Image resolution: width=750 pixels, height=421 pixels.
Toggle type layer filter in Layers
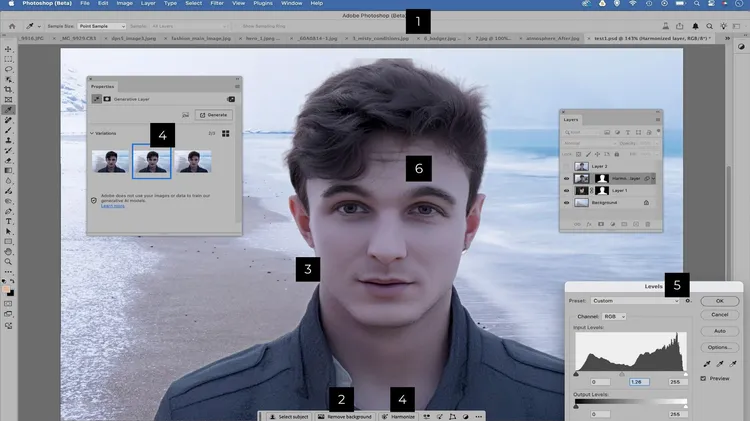[x=628, y=132]
